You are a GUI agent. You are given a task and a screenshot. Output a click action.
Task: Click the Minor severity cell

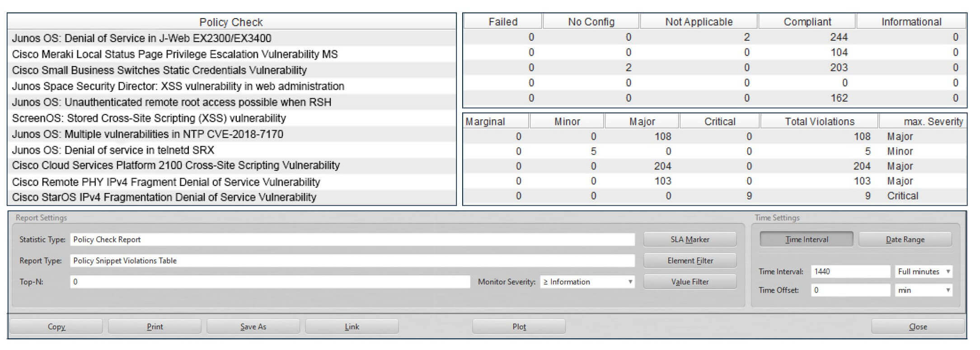click(x=900, y=151)
